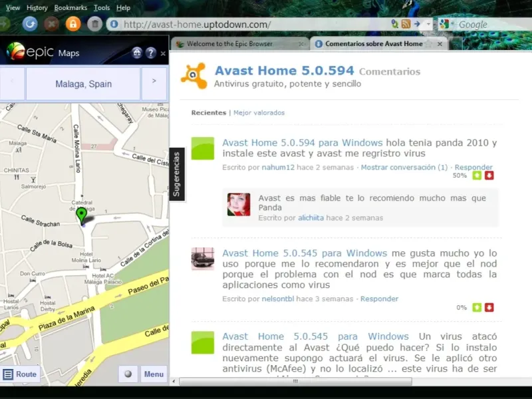Image resolution: width=532 pixels, height=399 pixels.
Task: Click Responder on nahum12's comment
Action: [473, 168]
